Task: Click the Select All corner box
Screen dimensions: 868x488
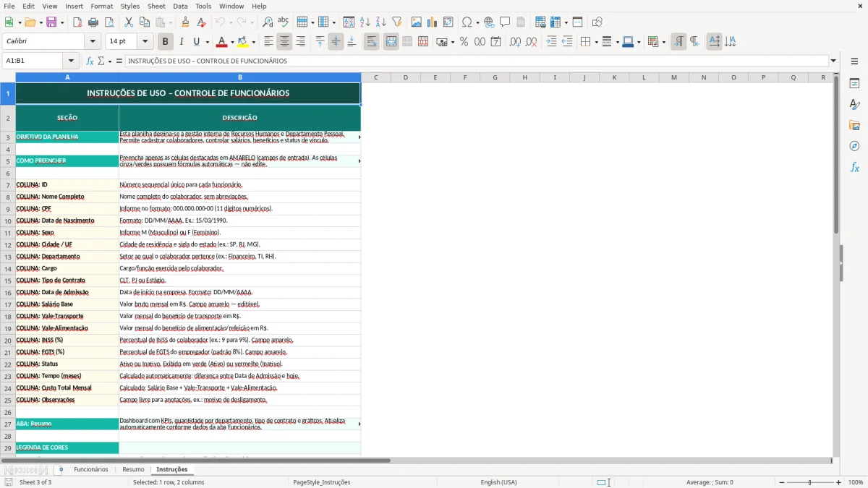Action: coord(7,77)
